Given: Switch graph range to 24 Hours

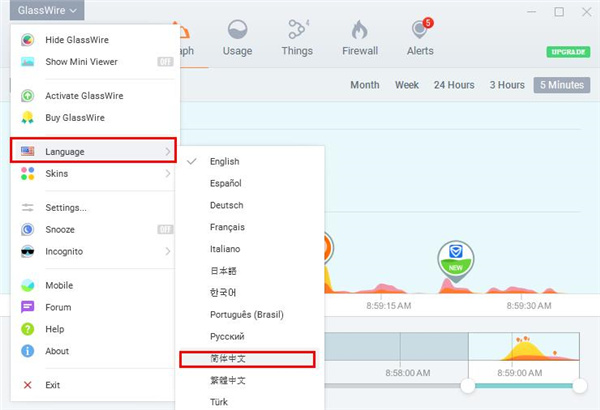Looking at the screenshot, I should tap(454, 85).
